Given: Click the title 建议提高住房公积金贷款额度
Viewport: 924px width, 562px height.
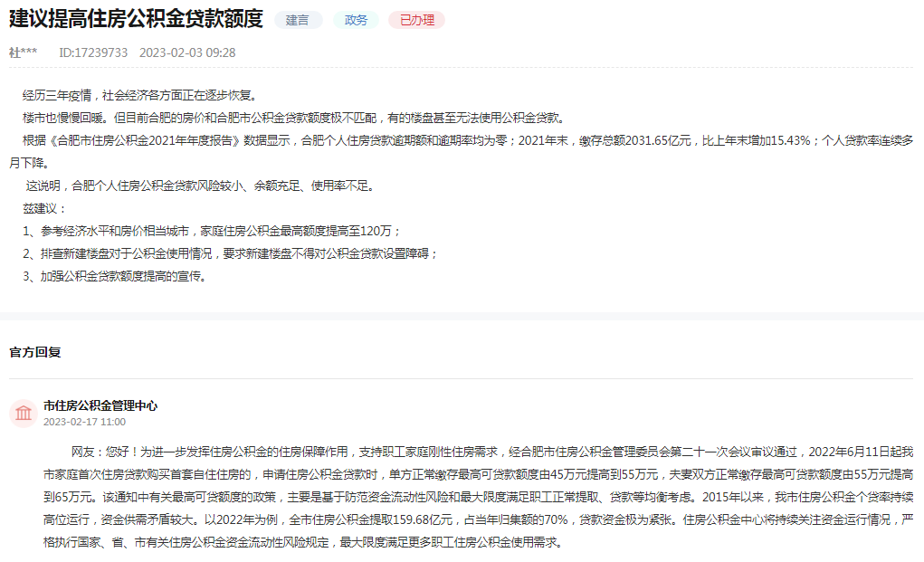Looking at the screenshot, I should tap(136, 19).
